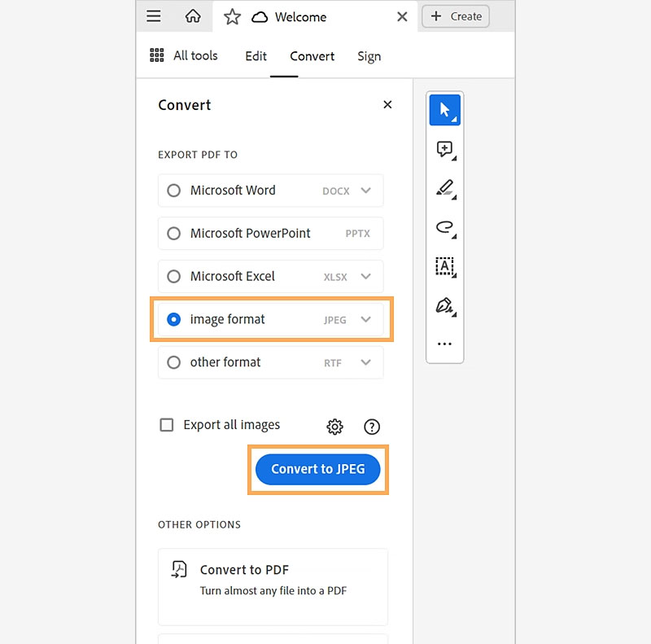Pick the freehand draw loop tool
Viewport: 651px width, 644px height.
tap(444, 227)
